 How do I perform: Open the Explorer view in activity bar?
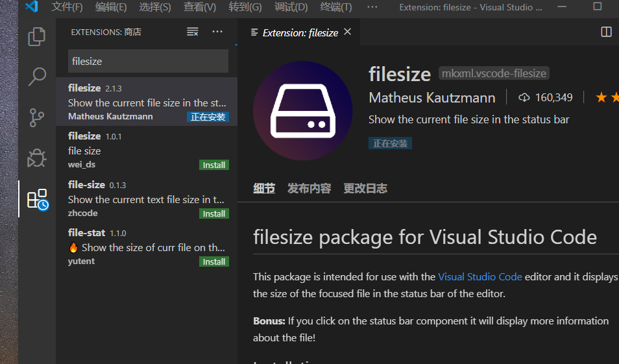(x=37, y=36)
